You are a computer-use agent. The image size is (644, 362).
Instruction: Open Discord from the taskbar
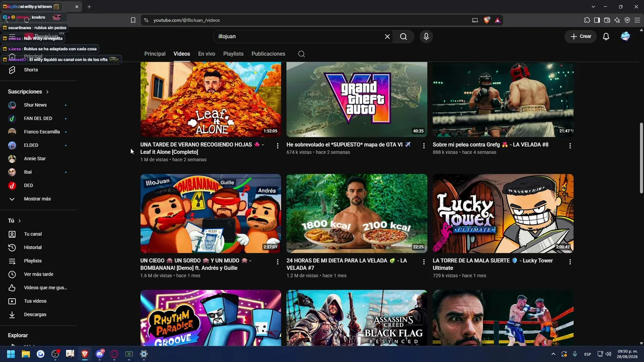[x=100, y=354]
